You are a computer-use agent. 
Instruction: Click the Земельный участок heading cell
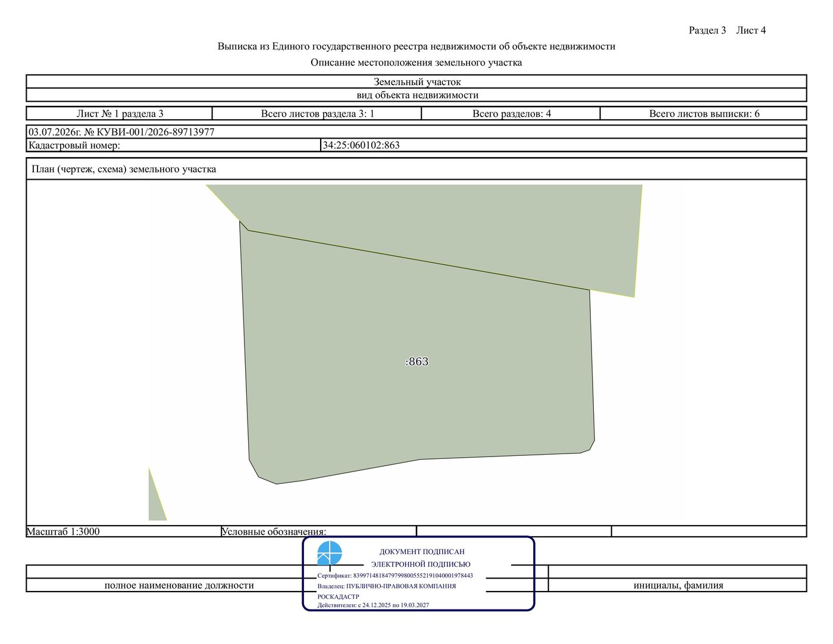click(x=416, y=82)
